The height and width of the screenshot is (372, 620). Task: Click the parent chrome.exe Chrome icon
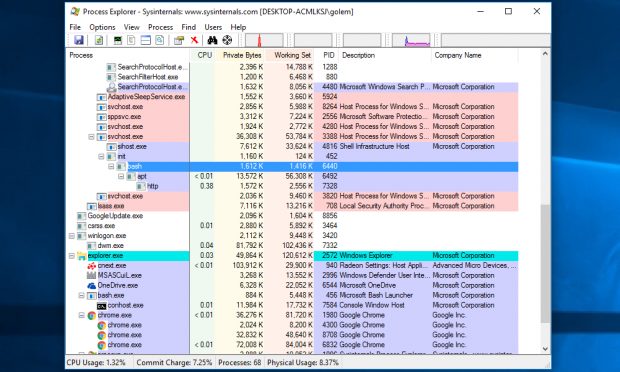click(92, 315)
